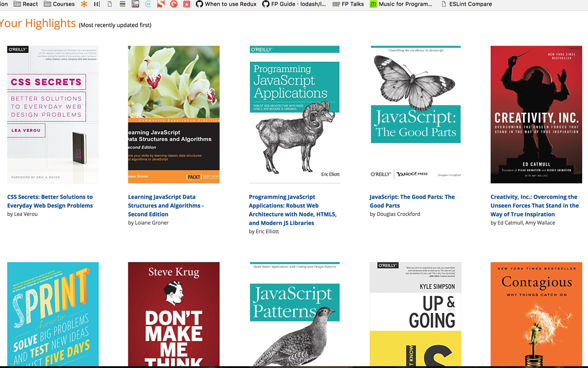
Task: Click Creativity, Inc. title link
Action: coord(535,206)
